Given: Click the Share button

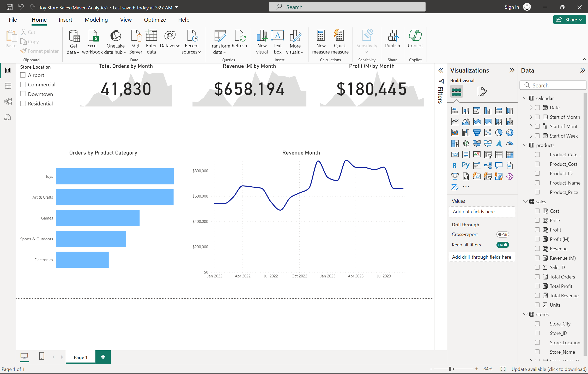Looking at the screenshot, I should 569,20.
